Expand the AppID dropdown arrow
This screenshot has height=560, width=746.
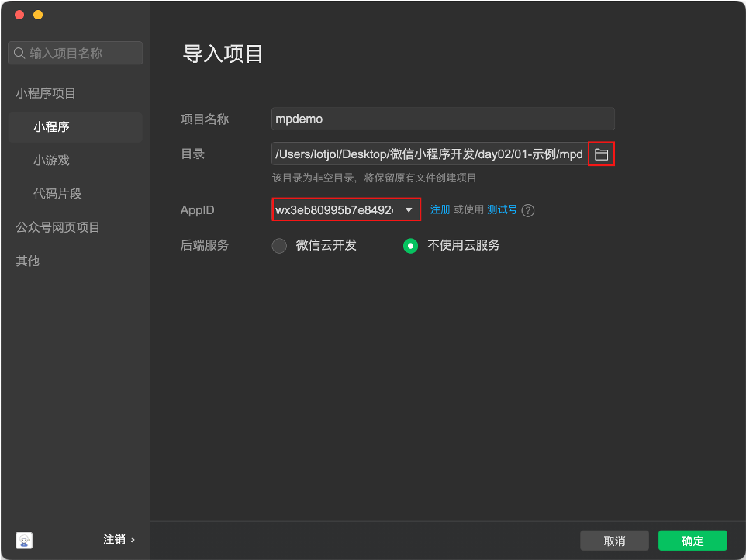(x=409, y=210)
